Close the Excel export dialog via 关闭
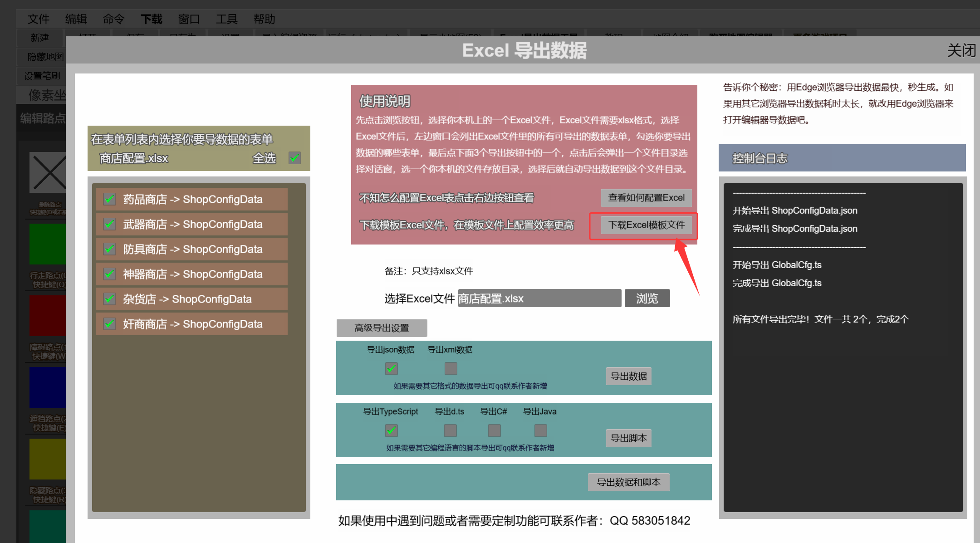Image resolution: width=980 pixels, height=543 pixels. pos(961,50)
